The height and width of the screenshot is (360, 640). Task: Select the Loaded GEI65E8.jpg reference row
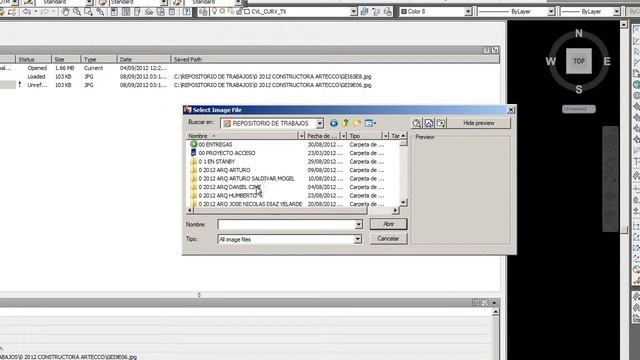(249, 77)
